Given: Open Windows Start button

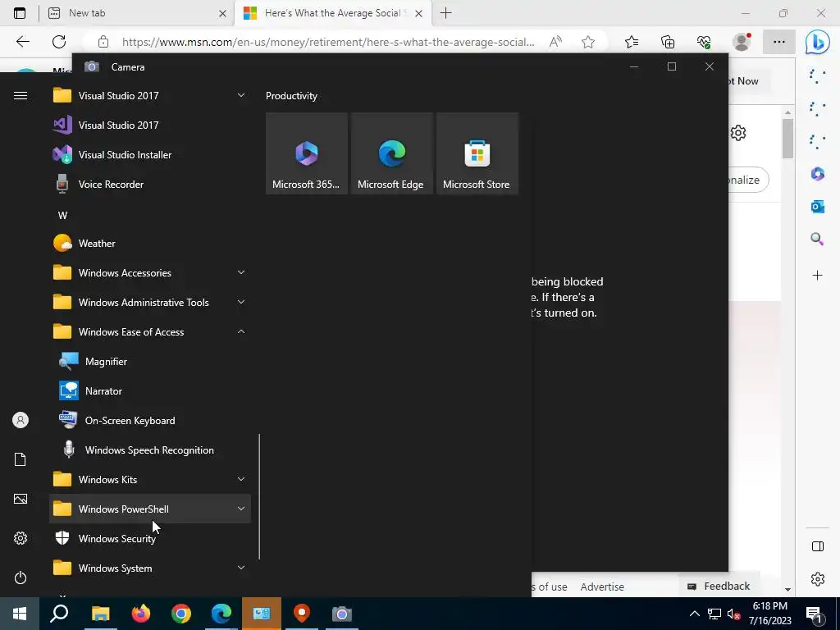Looking at the screenshot, I should pyautogui.click(x=20, y=614).
